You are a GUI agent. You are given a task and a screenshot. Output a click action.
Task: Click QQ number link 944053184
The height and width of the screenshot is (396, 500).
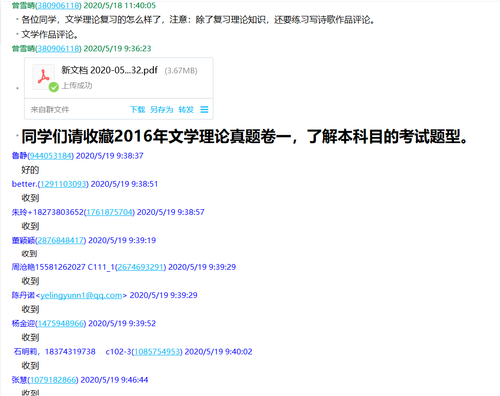[x=50, y=156]
